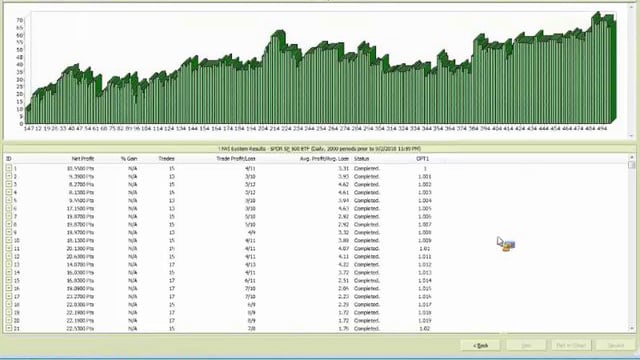Sort by the Trades column header
The image size is (640, 360).
click(167, 158)
